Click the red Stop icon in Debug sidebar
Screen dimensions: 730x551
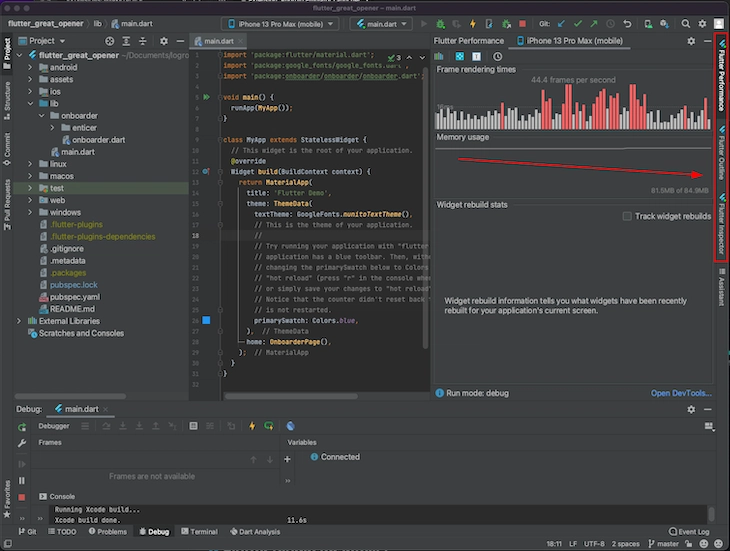(21, 497)
